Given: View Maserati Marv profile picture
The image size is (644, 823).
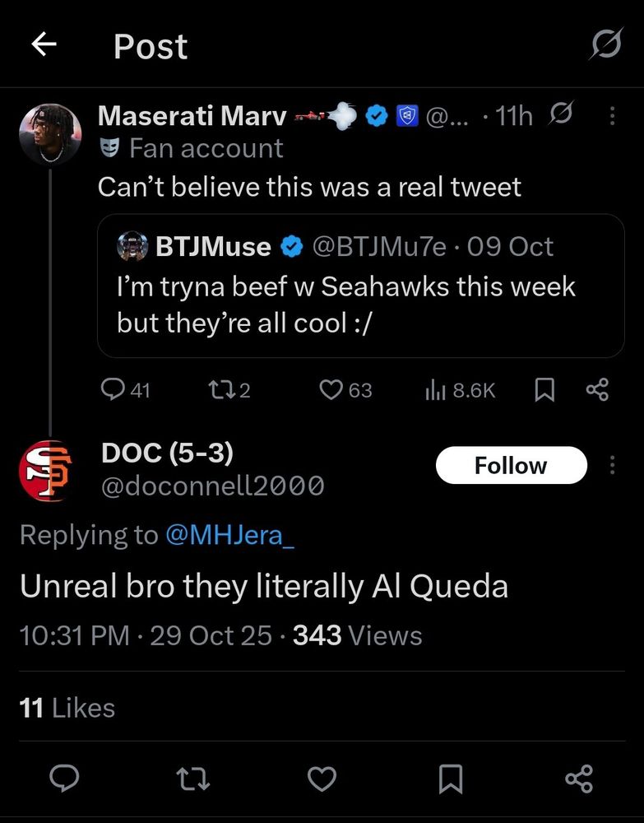Looking at the screenshot, I should click(50, 134).
